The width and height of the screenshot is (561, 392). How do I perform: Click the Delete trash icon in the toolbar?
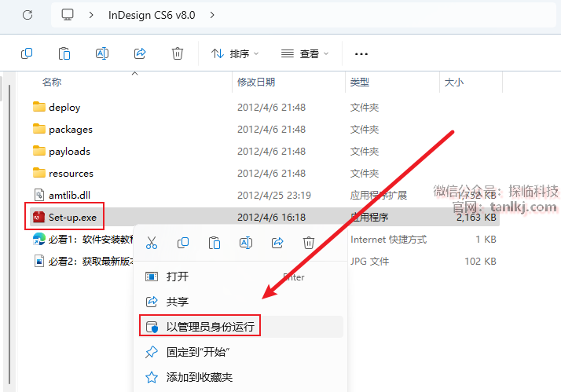[178, 53]
